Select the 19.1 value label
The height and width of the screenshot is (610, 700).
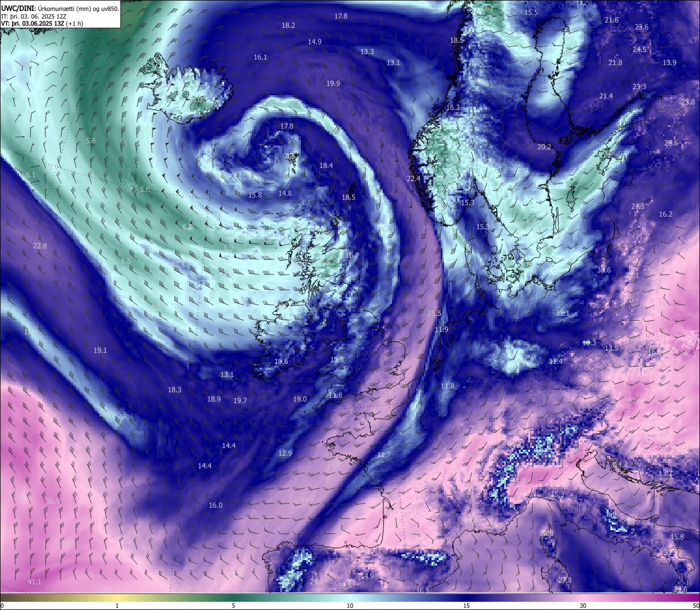(100, 351)
